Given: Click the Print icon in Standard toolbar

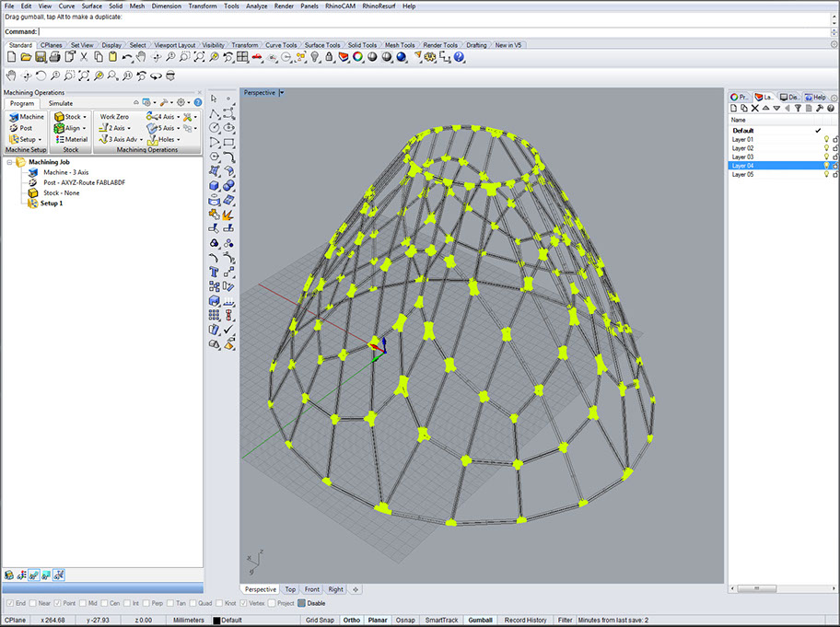Looking at the screenshot, I should 54,57.
